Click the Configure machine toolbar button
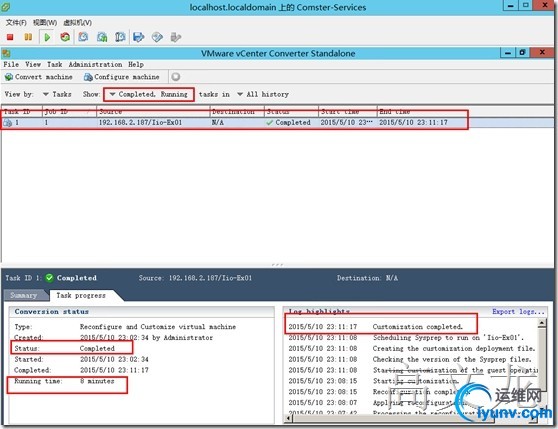The width and height of the screenshot is (558, 429). pyautogui.click(x=122, y=77)
